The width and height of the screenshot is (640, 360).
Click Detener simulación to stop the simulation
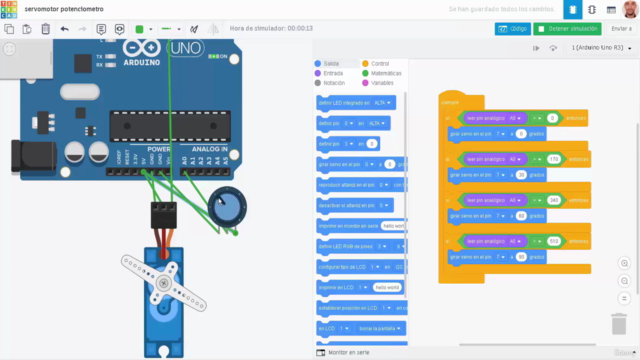[567, 29]
